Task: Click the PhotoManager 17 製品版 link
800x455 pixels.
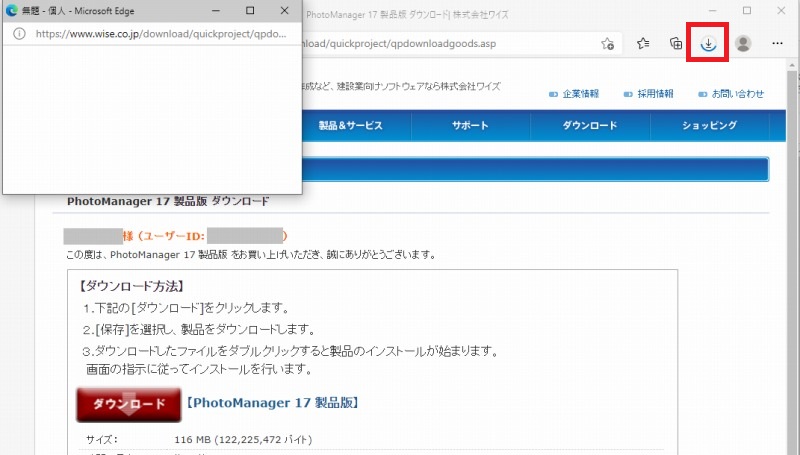Action: coord(272,403)
